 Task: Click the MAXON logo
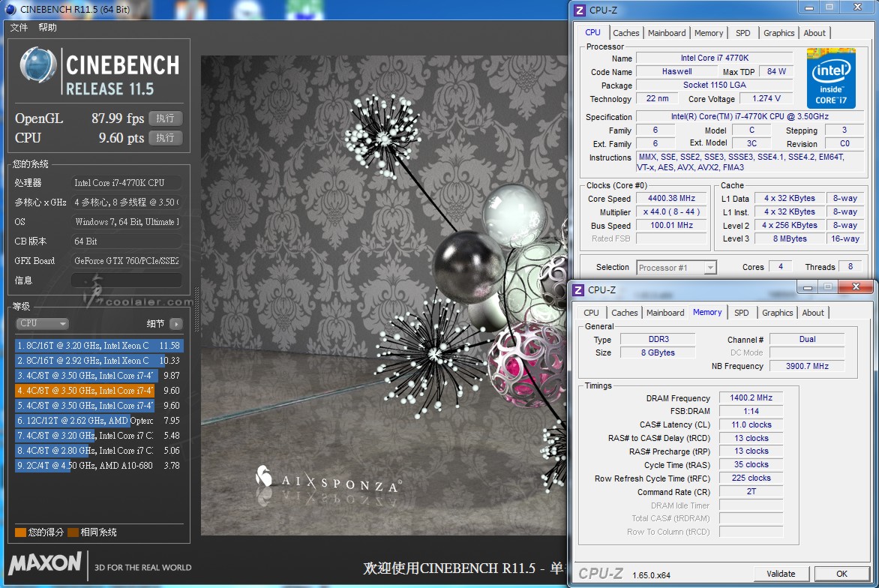coord(45,562)
